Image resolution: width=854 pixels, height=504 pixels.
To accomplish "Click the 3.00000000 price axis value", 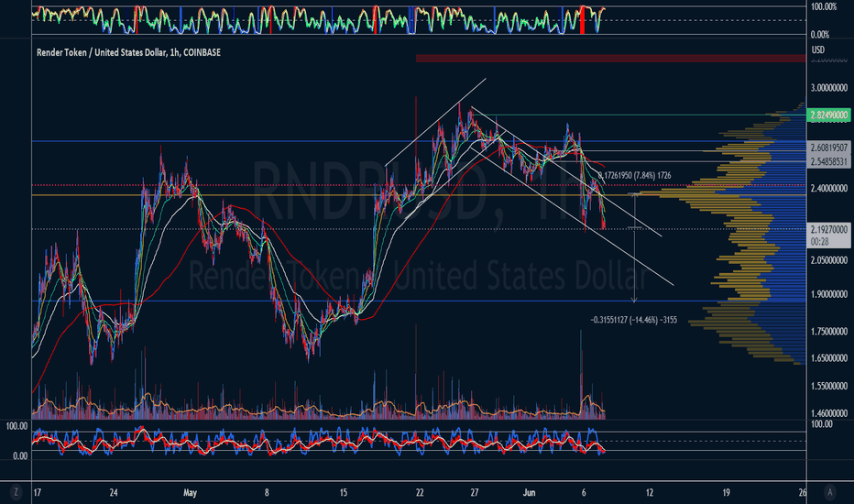I will 829,88.
